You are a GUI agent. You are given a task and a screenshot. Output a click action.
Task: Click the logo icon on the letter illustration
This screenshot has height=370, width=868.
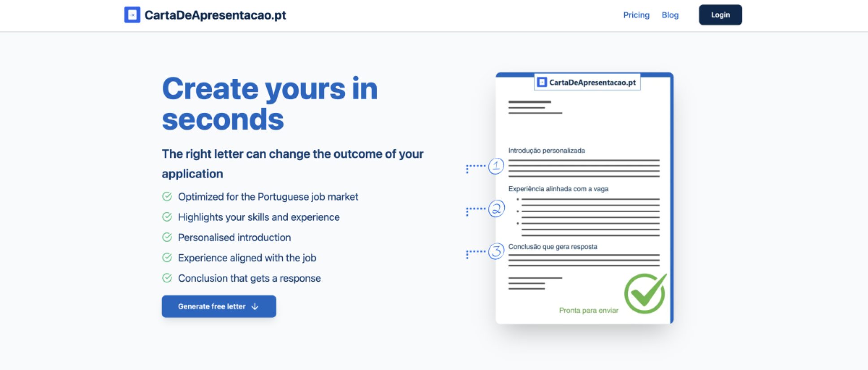(x=542, y=82)
